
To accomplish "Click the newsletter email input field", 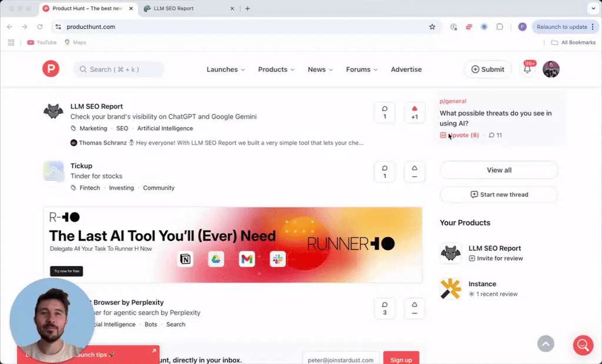I will (341, 360).
